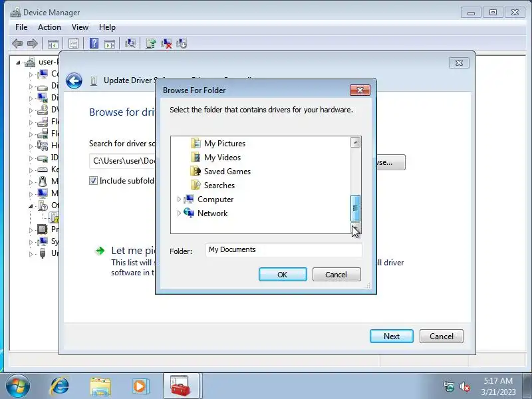
Task: Expand the Processors category node
Action: click(31, 230)
